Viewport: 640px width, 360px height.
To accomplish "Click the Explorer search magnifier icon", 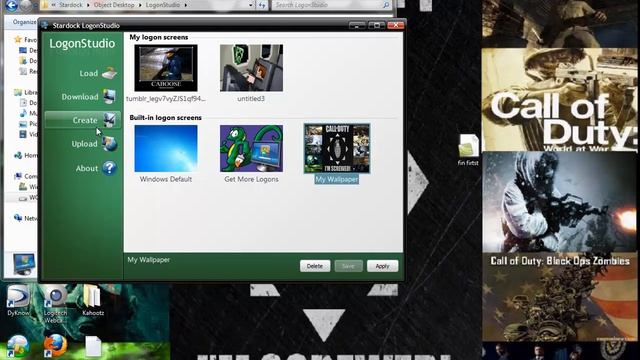I will click(x=386, y=5).
